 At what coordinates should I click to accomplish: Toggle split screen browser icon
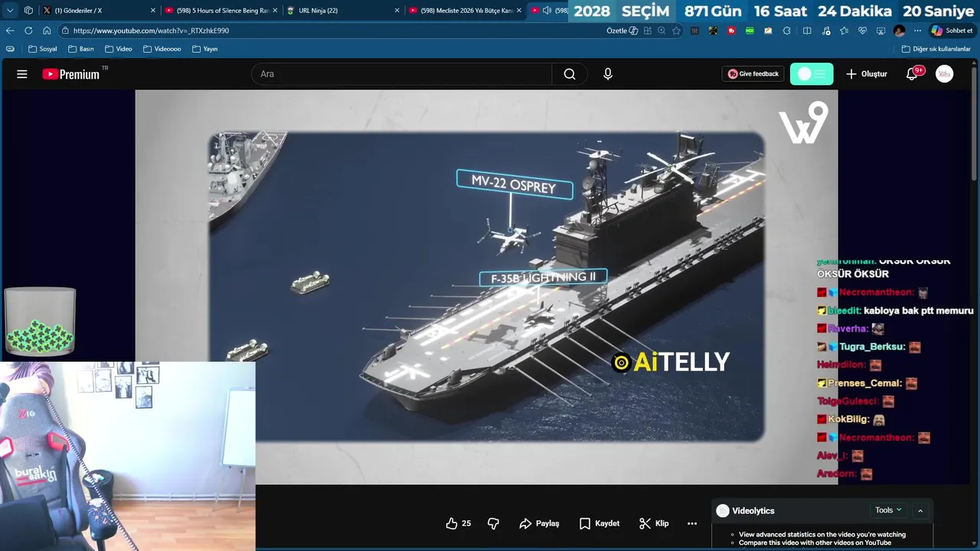[807, 31]
